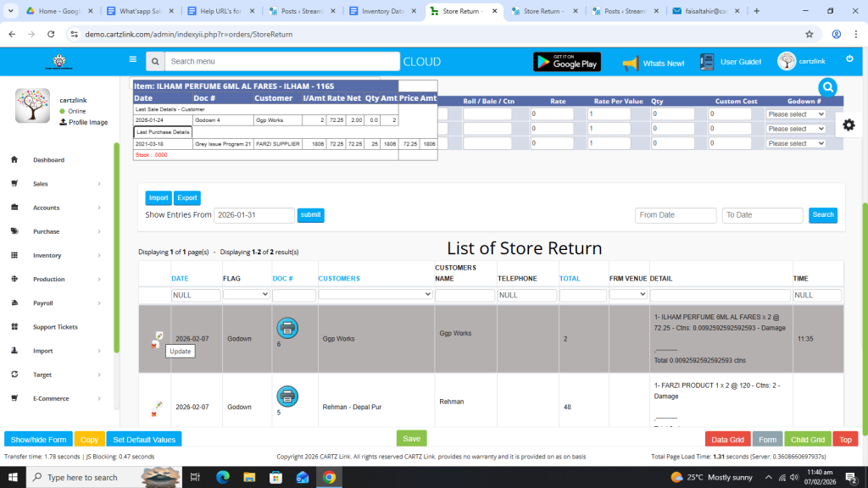
Task: Click the print icon for document 5
Action: 287,396
